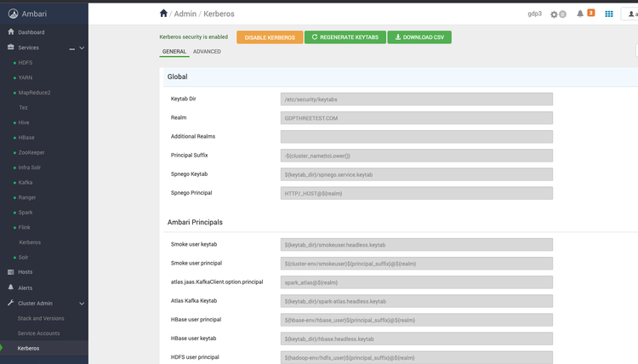This screenshot has width=638, height=364.
Task: Click the Alerts bell icon in sidebar
Action: click(x=10, y=287)
